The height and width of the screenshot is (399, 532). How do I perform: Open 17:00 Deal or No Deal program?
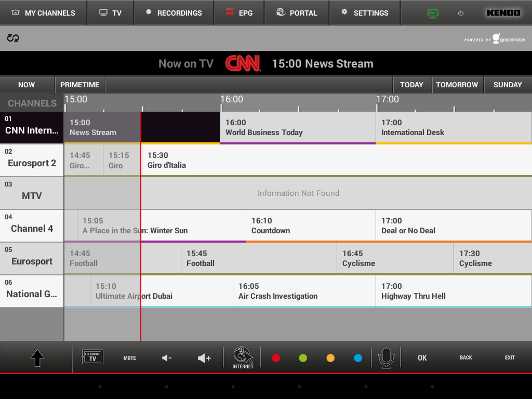(454, 225)
